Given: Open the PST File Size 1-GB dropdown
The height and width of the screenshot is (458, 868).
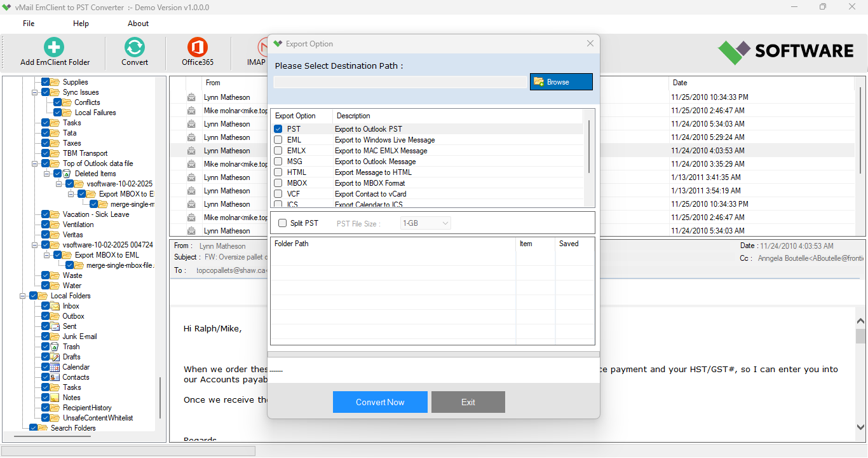Looking at the screenshot, I should (x=425, y=223).
